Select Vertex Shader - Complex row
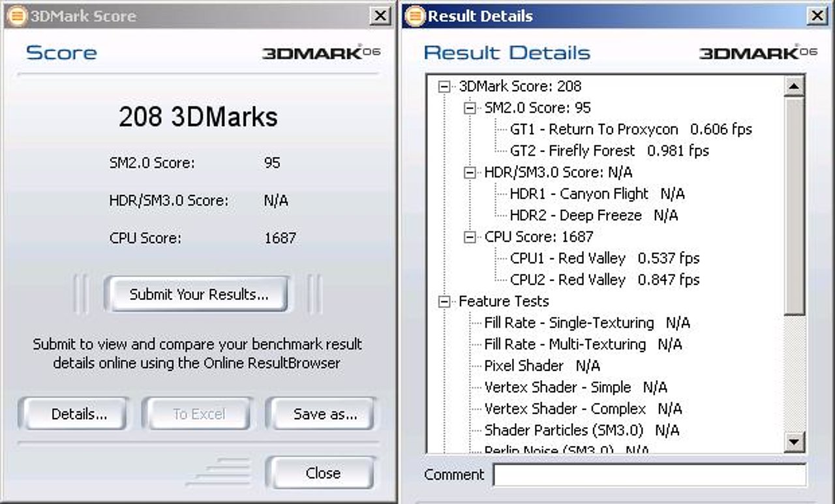 tap(583, 409)
